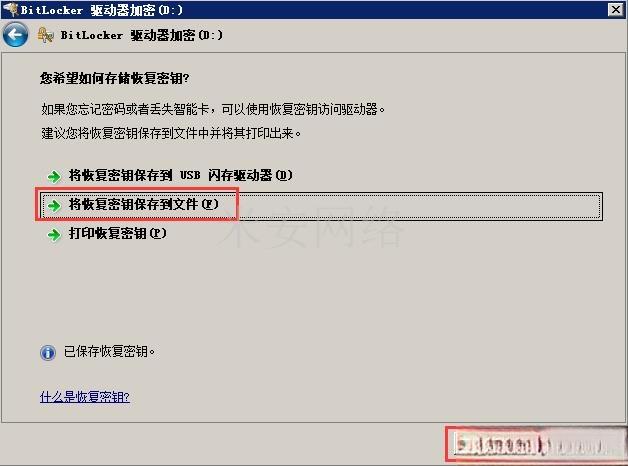Click the BitLocker key icon beside header
The height and width of the screenshot is (466, 628).
pos(46,35)
